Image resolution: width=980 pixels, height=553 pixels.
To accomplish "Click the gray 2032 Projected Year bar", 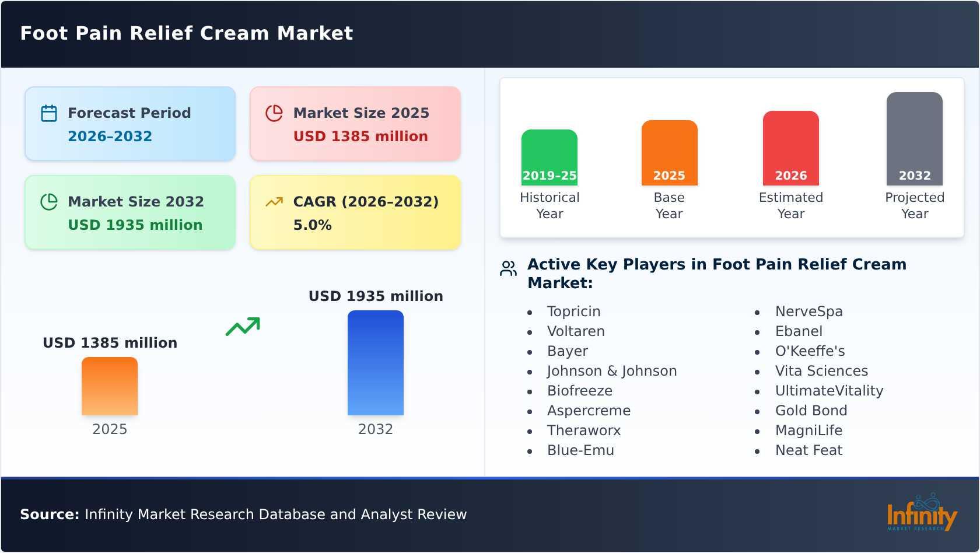I will pyautogui.click(x=915, y=139).
